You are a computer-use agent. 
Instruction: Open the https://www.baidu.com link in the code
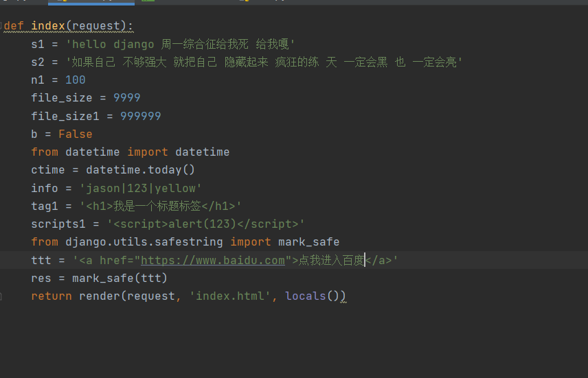point(213,260)
